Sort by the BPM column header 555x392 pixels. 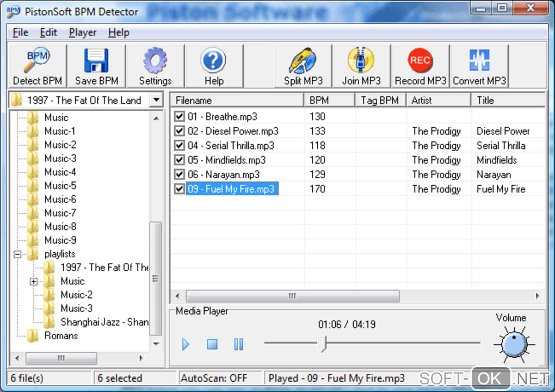point(329,101)
